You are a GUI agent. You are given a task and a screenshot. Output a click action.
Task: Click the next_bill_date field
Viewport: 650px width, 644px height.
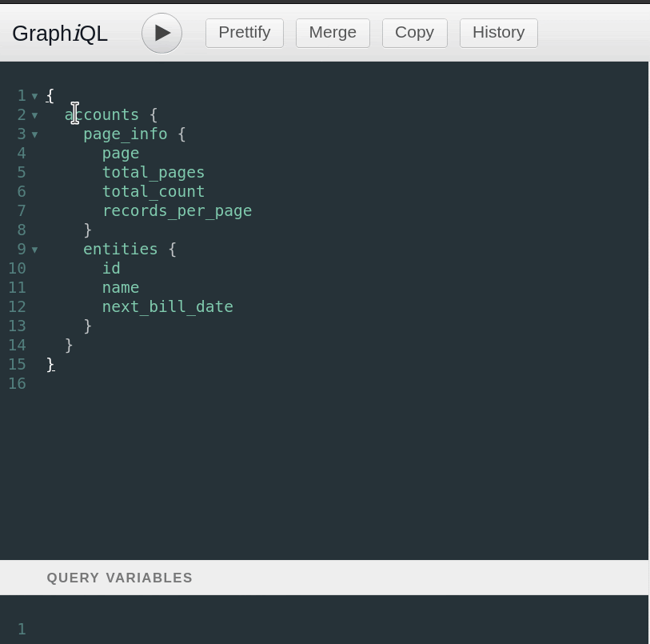tap(167, 306)
